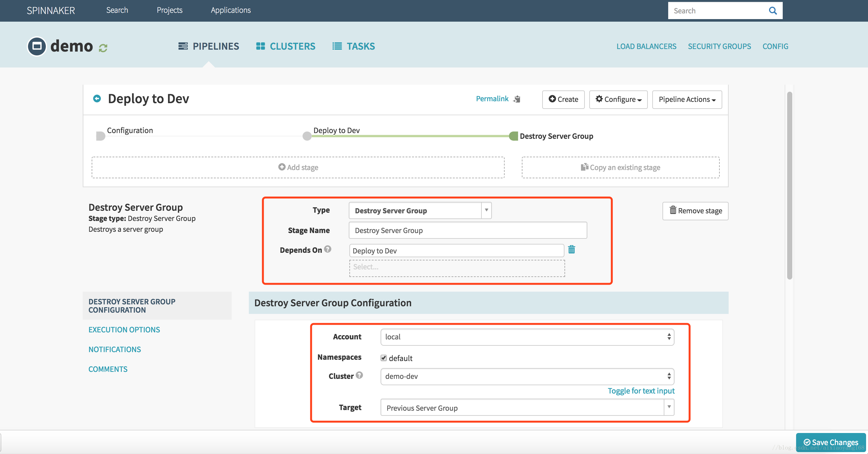The height and width of the screenshot is (454, 868).
Task: Click the help icon next to Cluster
Action: point(359,375)
